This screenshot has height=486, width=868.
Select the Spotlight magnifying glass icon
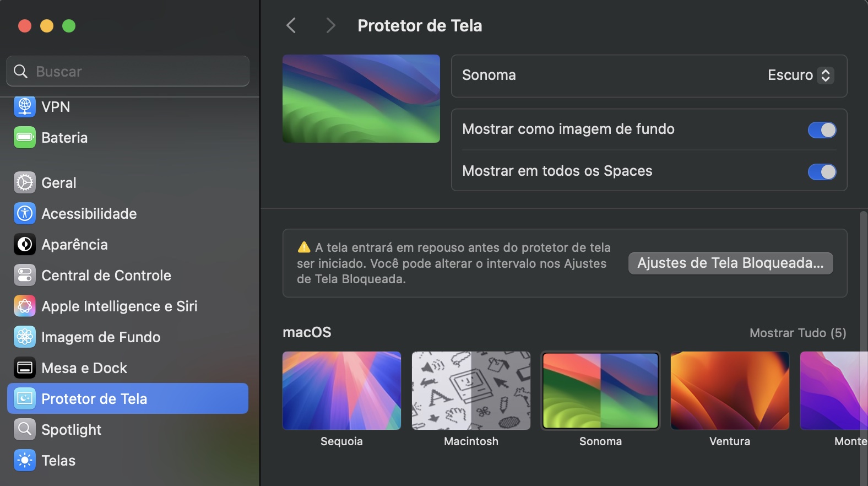tap(24, 429)
